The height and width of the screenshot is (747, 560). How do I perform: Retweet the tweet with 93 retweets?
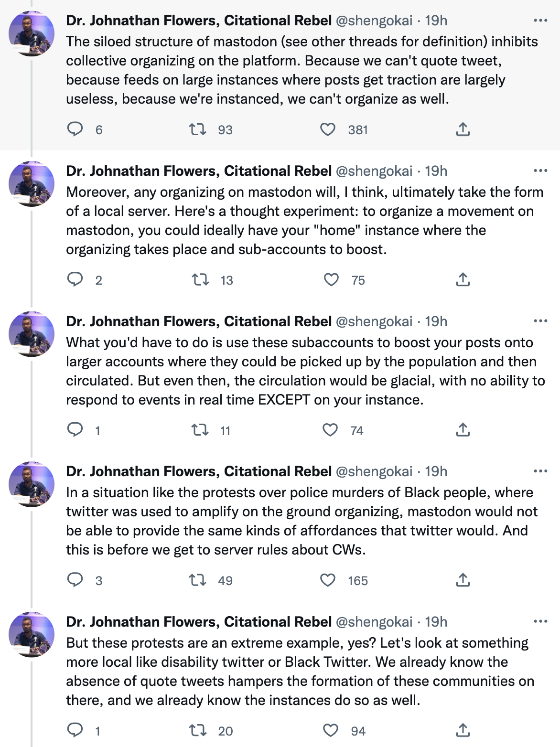click(x=197, y=129)
